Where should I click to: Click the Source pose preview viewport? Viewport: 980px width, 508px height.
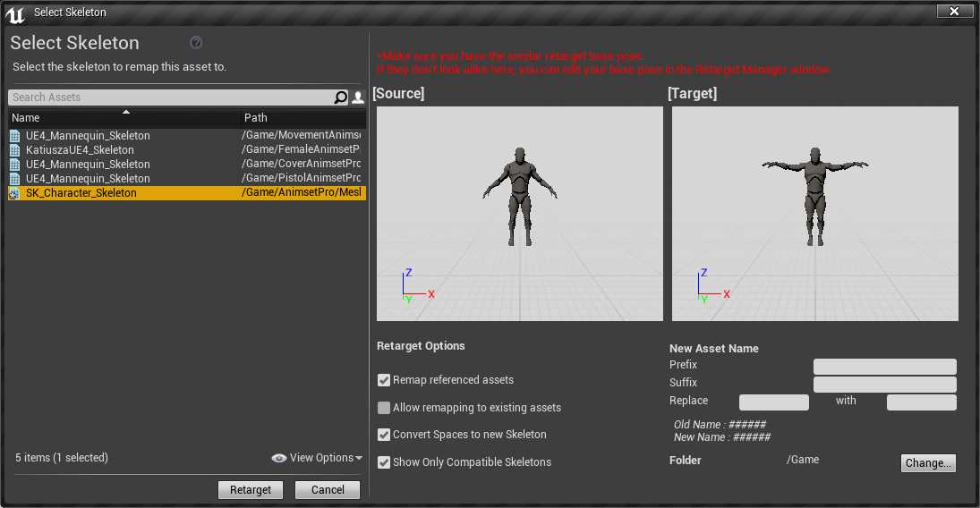[519, 214]
